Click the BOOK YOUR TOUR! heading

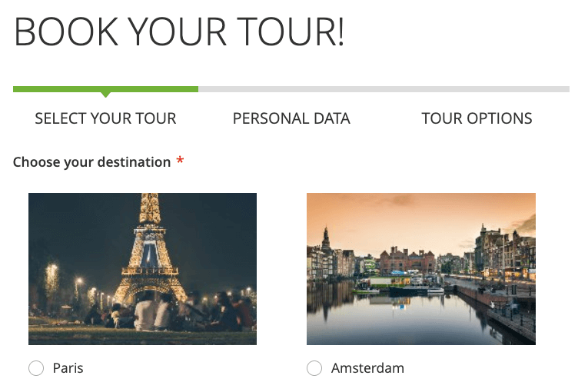click(x=179, y=34)
